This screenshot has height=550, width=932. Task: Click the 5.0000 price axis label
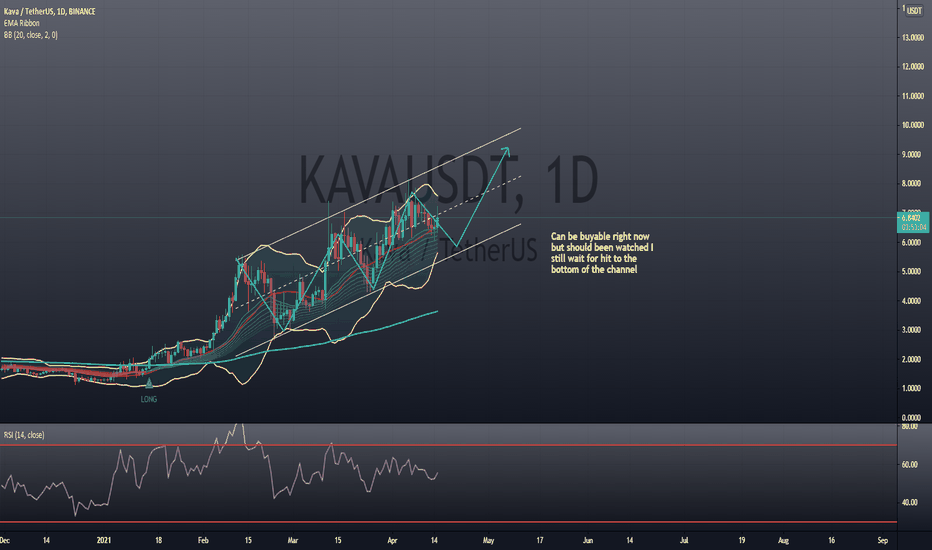coord(912,272)
